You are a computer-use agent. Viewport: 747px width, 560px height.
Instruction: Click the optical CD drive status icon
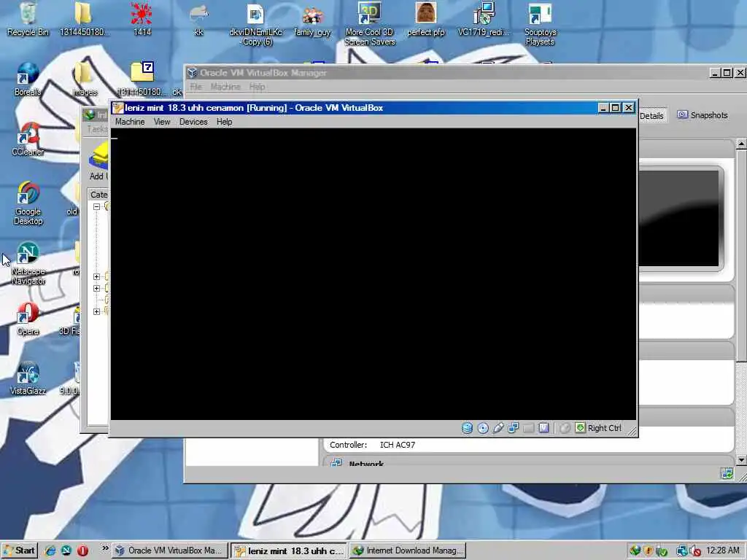pos(483,428)
